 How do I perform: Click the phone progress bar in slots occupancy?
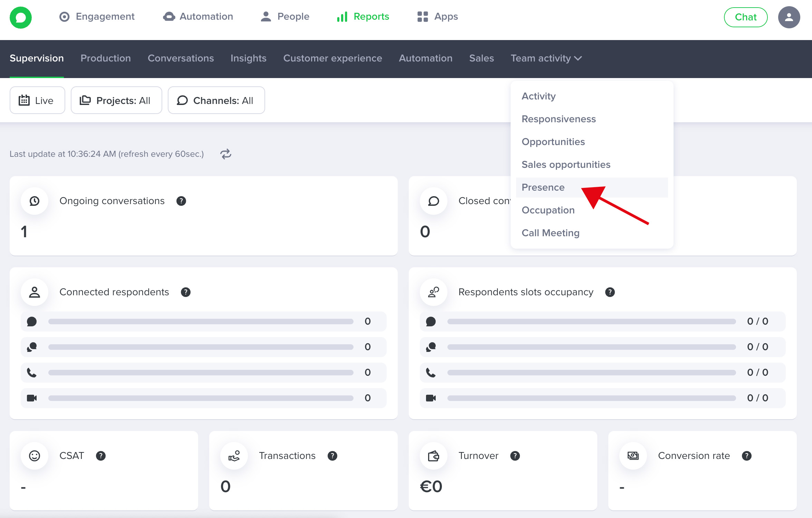592,373
